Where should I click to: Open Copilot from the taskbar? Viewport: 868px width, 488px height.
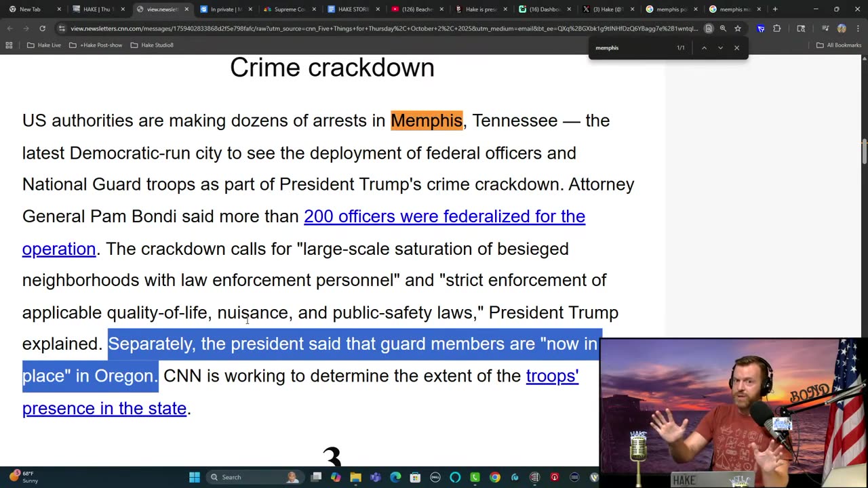click(336, 477)
